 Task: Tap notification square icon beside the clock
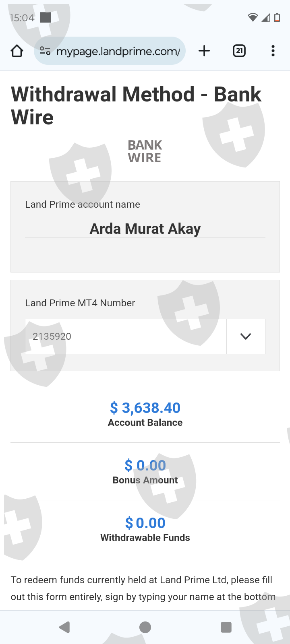click(46, 17)
